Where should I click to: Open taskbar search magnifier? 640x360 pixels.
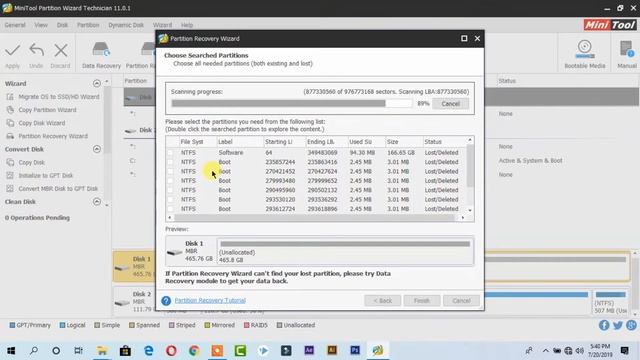tap(34, 351)
